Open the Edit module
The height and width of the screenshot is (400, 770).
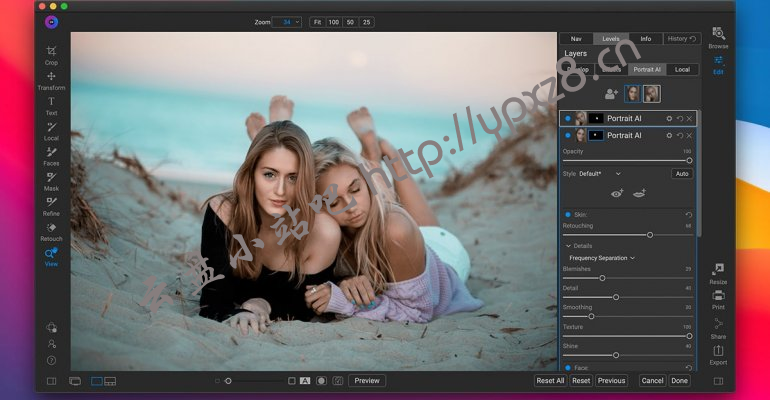pyautogui.click(x=718, y=65)
